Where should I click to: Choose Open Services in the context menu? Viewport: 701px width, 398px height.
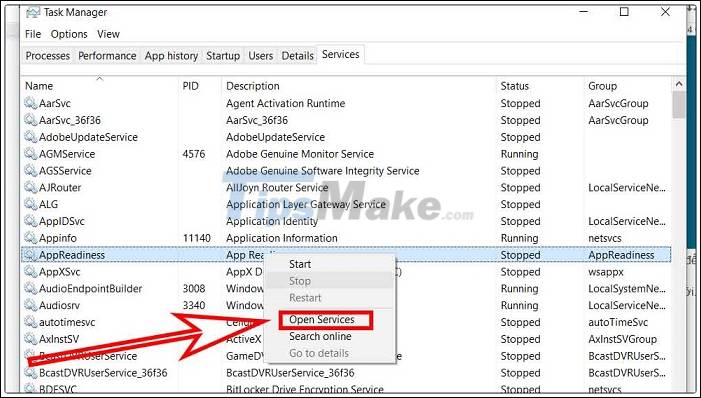pyautogui.click(x=322, y=320)
